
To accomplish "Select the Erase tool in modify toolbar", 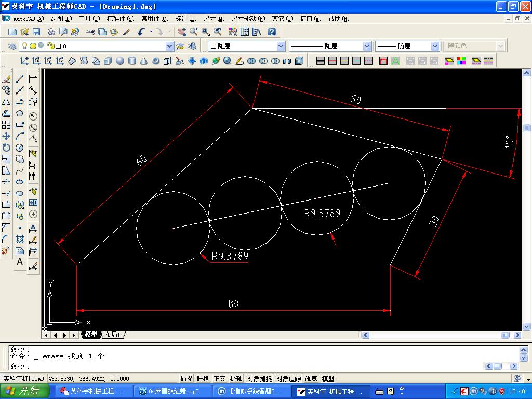I will click(x=6, y=79).
